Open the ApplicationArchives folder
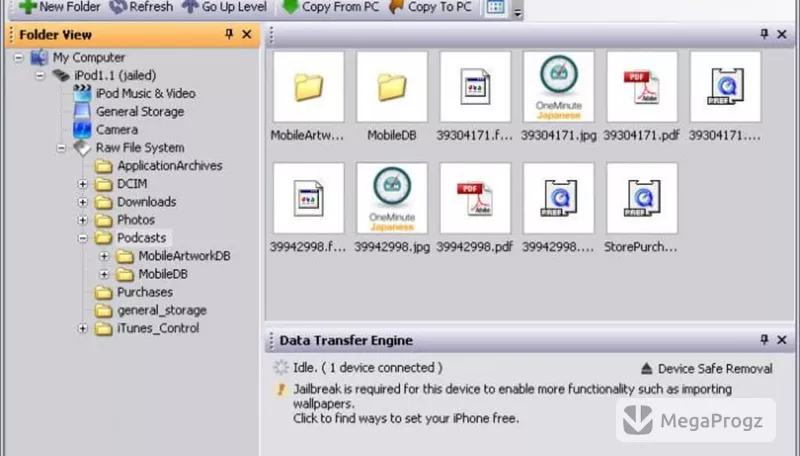Viewport: 800px width, 456px height. (169, 166)
